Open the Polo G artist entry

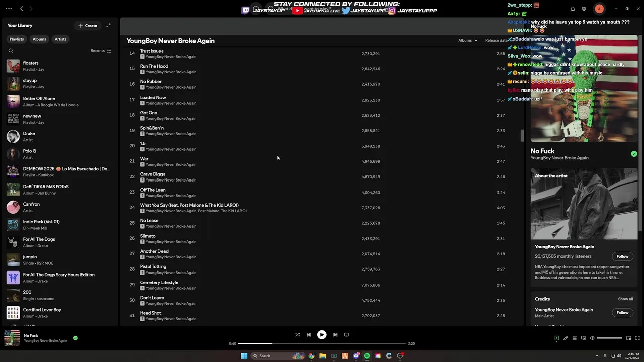click(59, 154)
